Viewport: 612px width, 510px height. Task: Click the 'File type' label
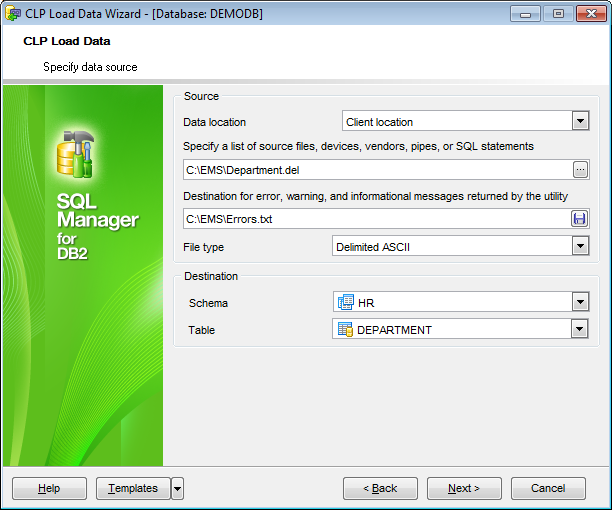pyautogui.click(x=203, y=247)
